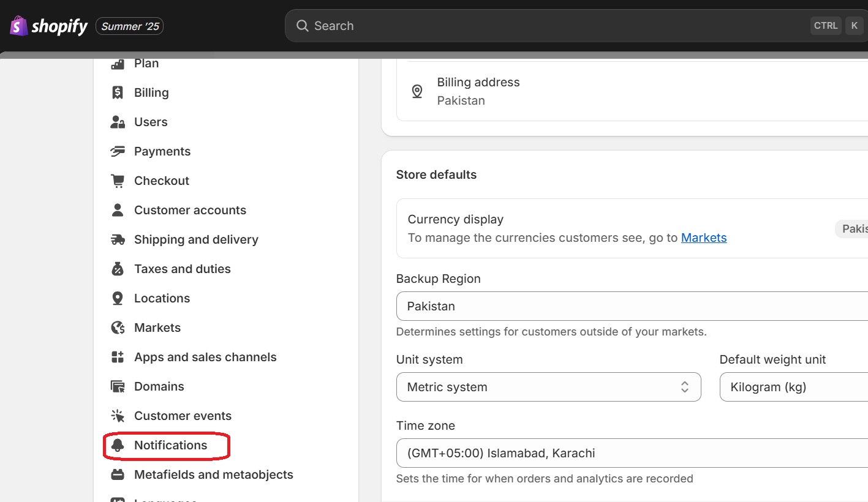Open Customer accounts settings
The height and width of the screenshot is (502, 868).
pyautogui.click(x=190, y=210)
